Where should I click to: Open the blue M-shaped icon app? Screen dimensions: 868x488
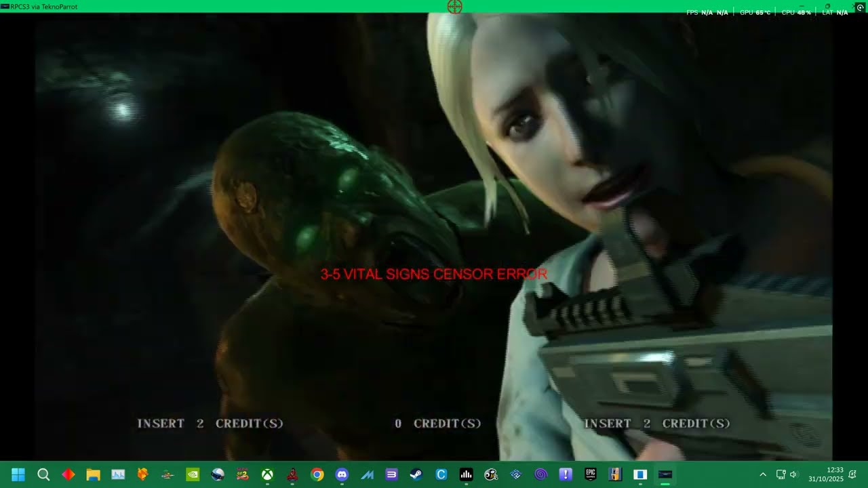tap(367, 474)
